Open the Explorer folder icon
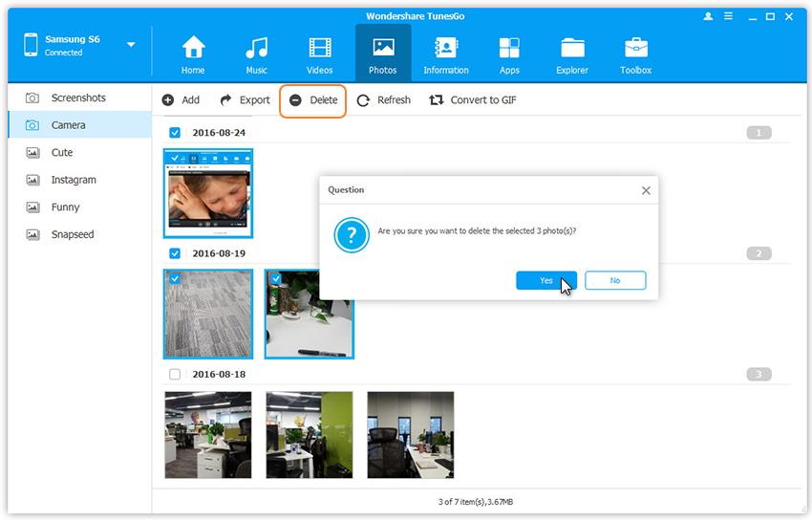 pos(572,48)
